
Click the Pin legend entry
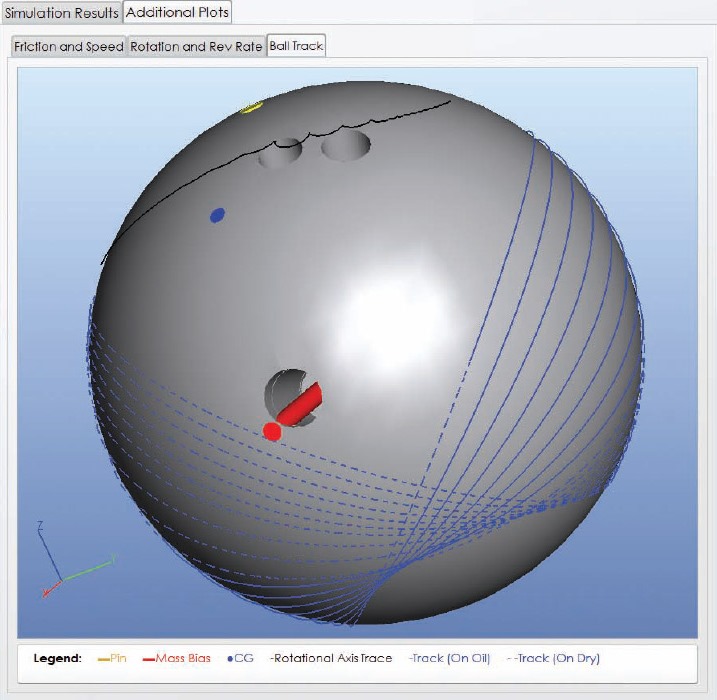tap(112, 658)
